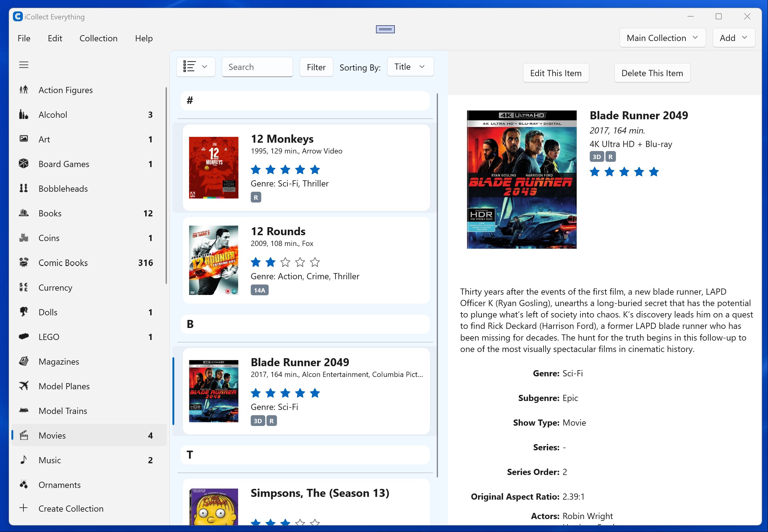Click the fifth rating star for 12 Rounds
Screen dimensions: 768x532
click(315, 262)
